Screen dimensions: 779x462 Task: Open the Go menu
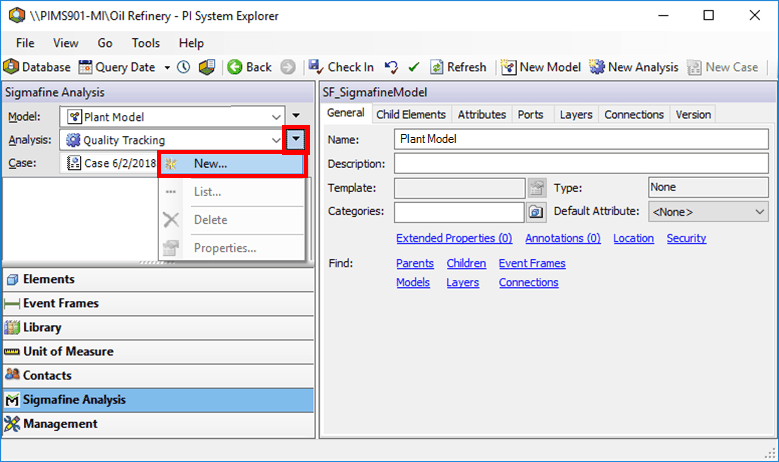coord(105,43)
